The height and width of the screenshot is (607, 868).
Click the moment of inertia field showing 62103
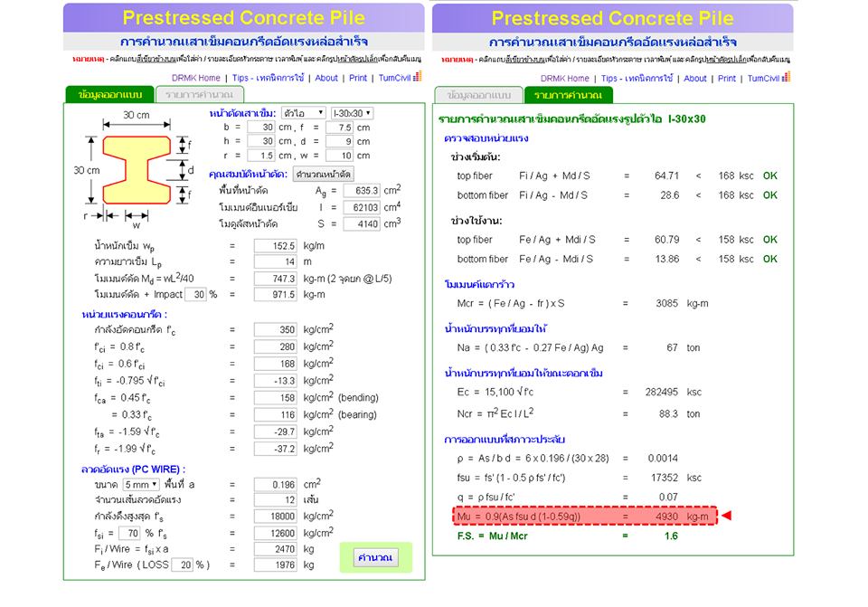point(361,208)
